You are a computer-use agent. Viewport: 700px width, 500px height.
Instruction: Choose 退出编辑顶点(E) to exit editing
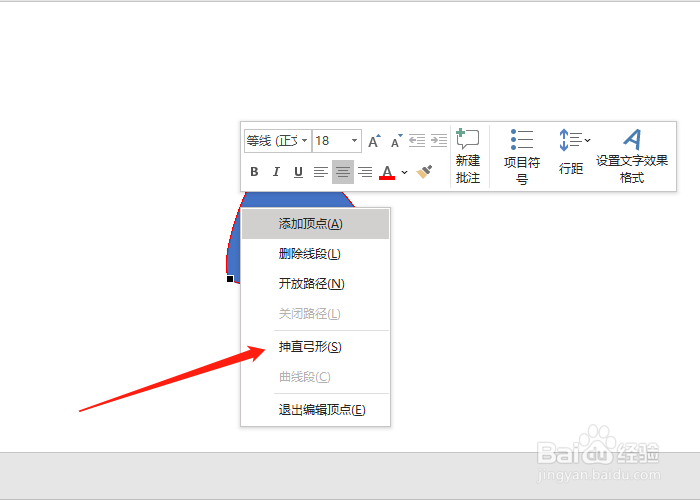315,410
